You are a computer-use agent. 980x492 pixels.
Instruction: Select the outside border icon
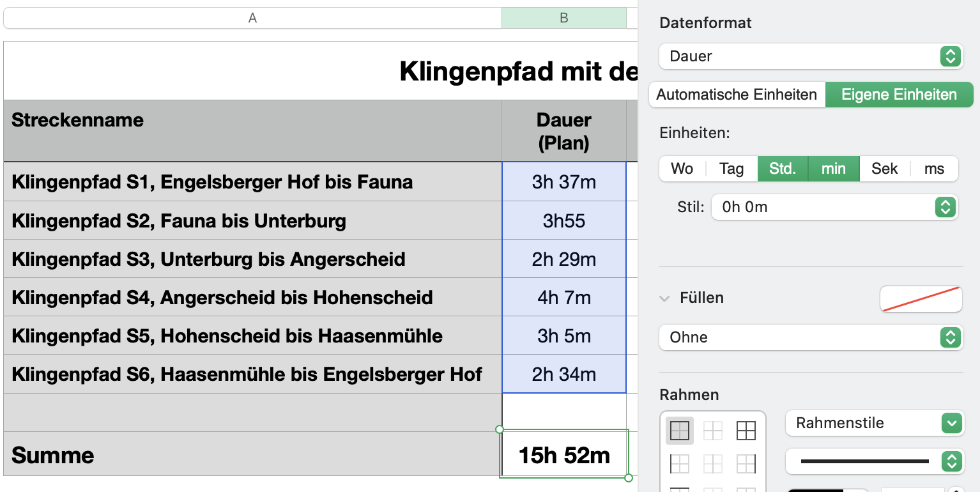[x=680, y=431]
